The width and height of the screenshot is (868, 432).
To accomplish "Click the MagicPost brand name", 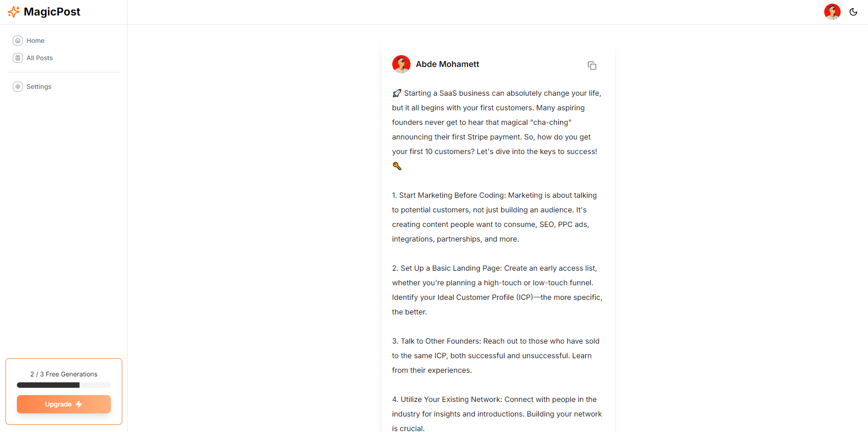I will tap(52, 12).
